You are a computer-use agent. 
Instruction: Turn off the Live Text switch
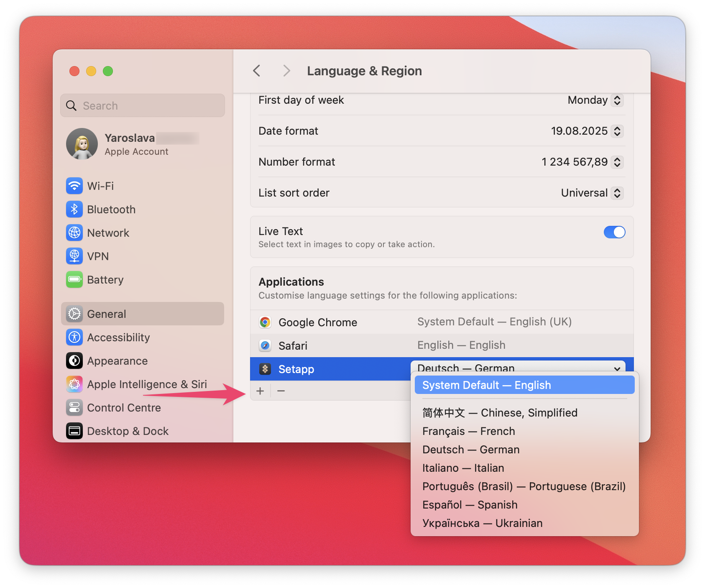pyautogui.click(x=614, y=232)
